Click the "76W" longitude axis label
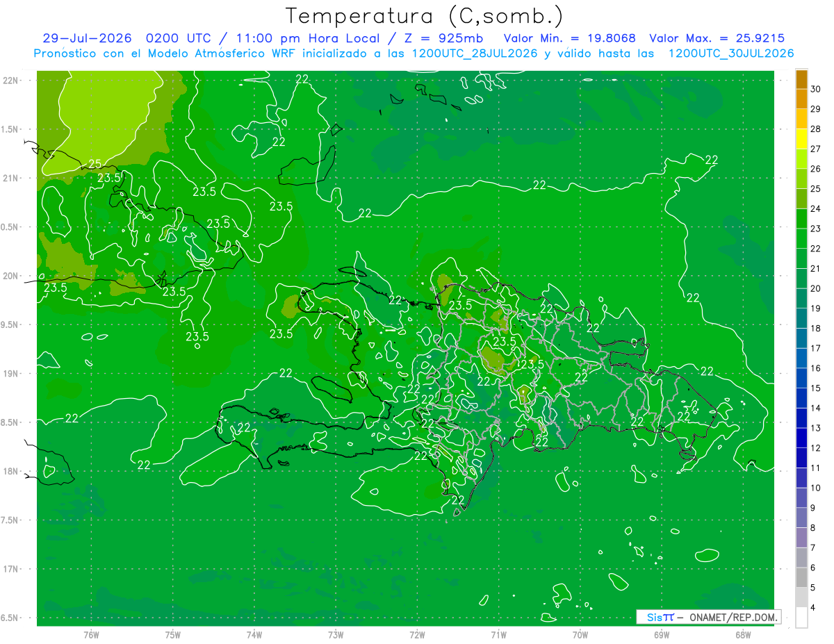This screenshot has width=834, height=644. 91,635
